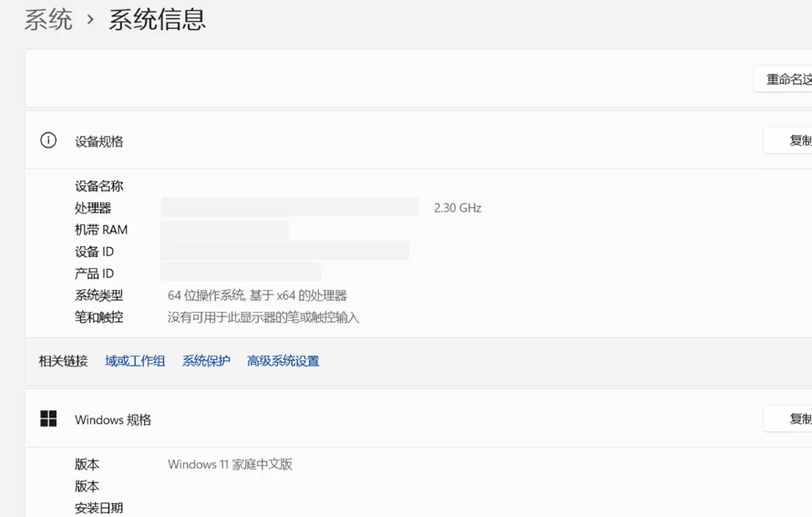This screenshot has height=517, width=812.
Task: Click the 2.30 GHz processor speed text
Action: (x=457, y=208)
